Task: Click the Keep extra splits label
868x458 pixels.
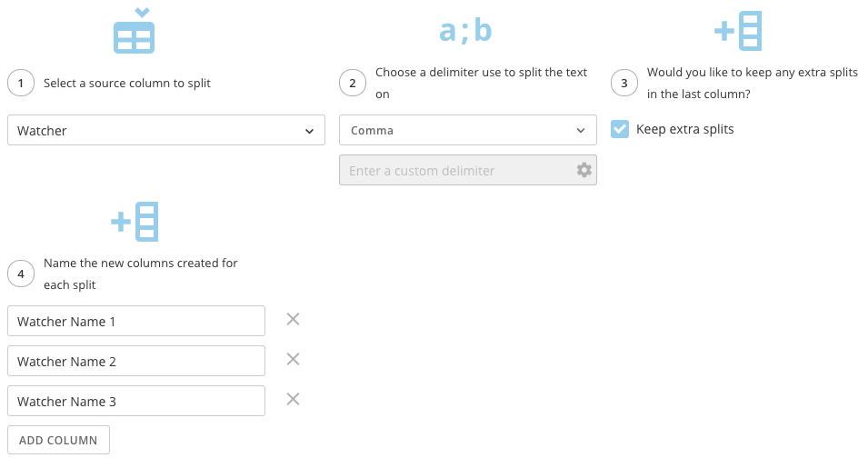Action: click(x=684, y=129)
